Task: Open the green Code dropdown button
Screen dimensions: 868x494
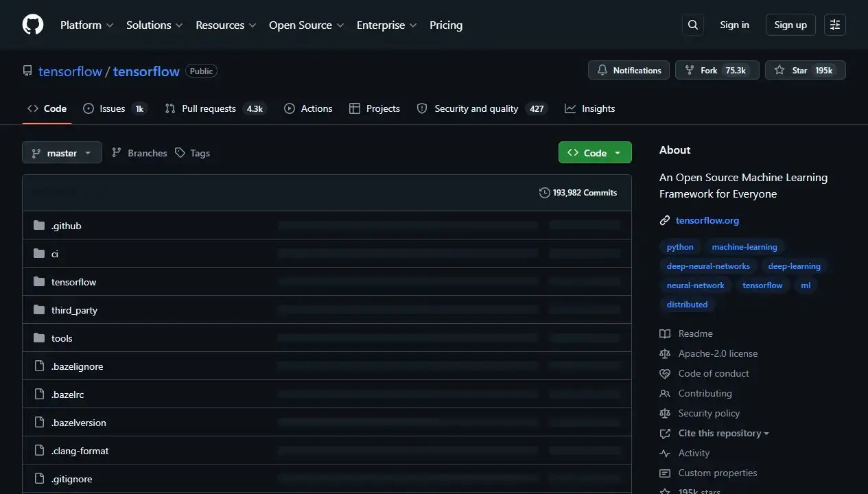Action: point(595,152)
